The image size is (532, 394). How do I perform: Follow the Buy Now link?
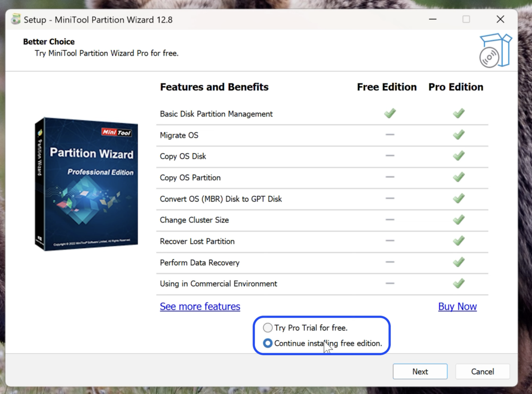pos(457,306)
